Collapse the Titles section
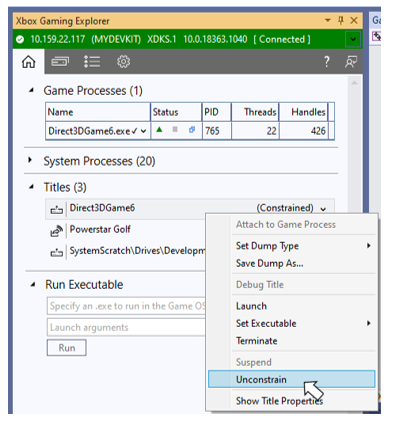 (x=31, y=187)
